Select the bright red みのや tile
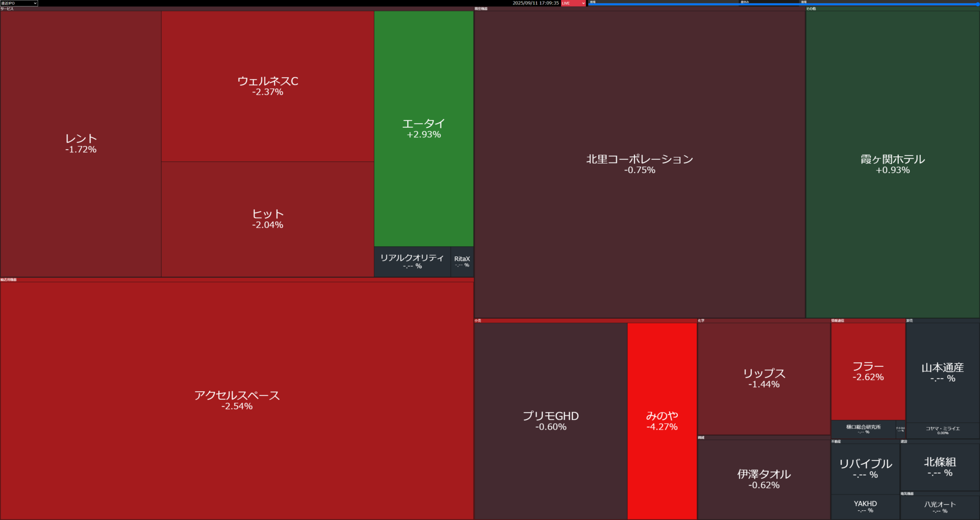Image resolution: width=980 pixels, height=520 pixels. [662, 421]
